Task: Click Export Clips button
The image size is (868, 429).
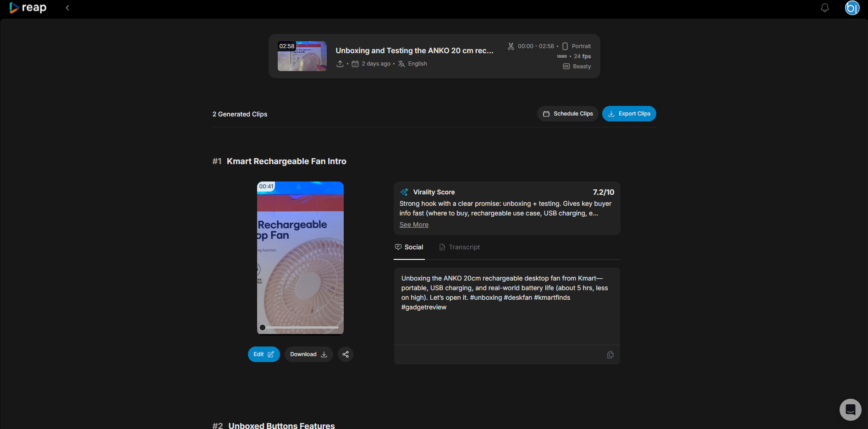Action: [x=629, y=113]
